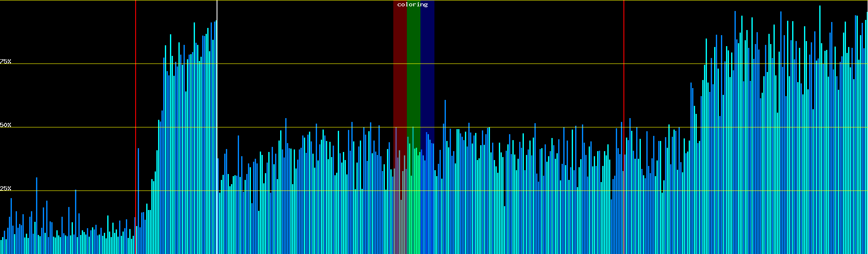Click the yellow 50% gridline
Image resolution: width=868 pixels, height=254 pixels.
(x=509, y=127)
